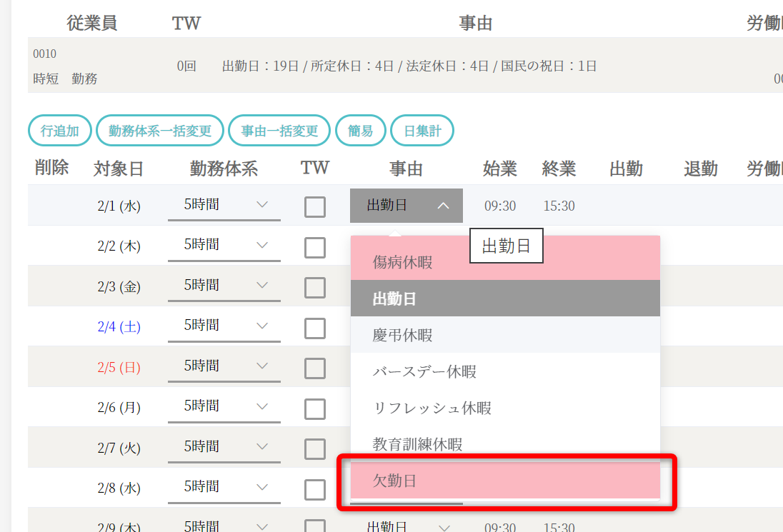Expand 勤務体系 dropdown for 2/3 (金)
This screenshot has height=532, width=783.
(x=224, y=286)
